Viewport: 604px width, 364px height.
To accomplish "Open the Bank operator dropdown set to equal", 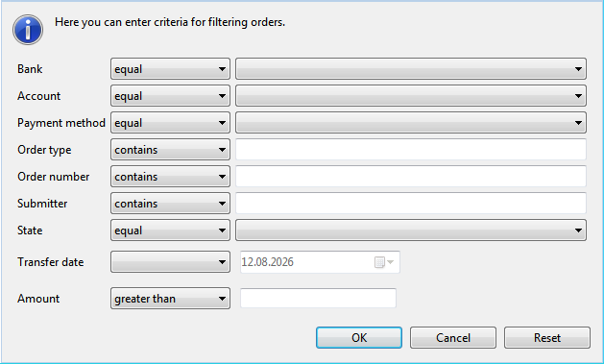I will [170, 69].
